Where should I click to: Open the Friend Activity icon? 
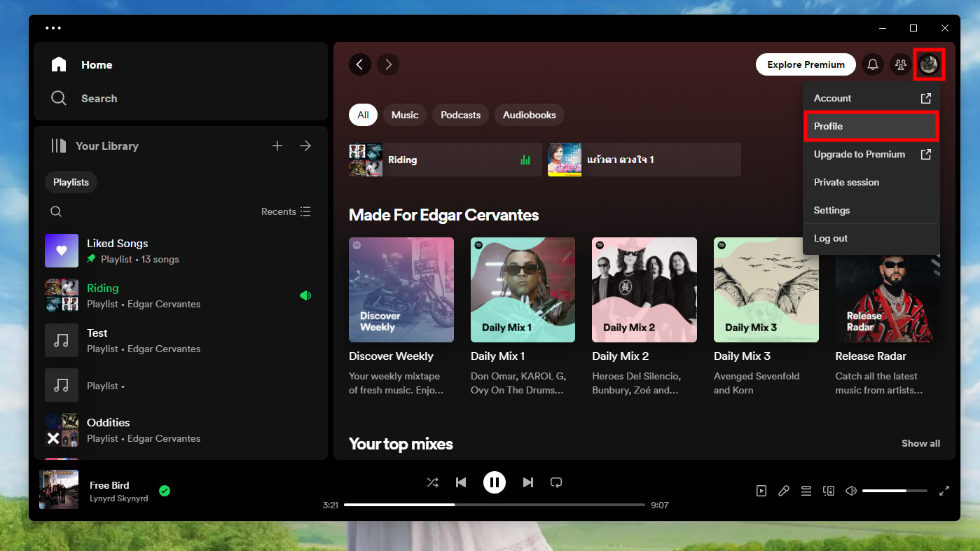click(901, 64)
